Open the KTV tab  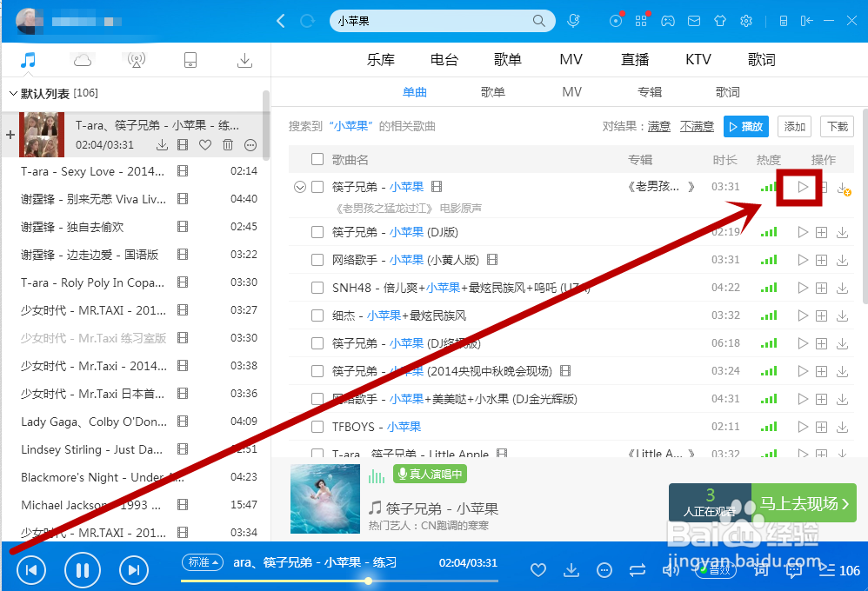point(698,60)
